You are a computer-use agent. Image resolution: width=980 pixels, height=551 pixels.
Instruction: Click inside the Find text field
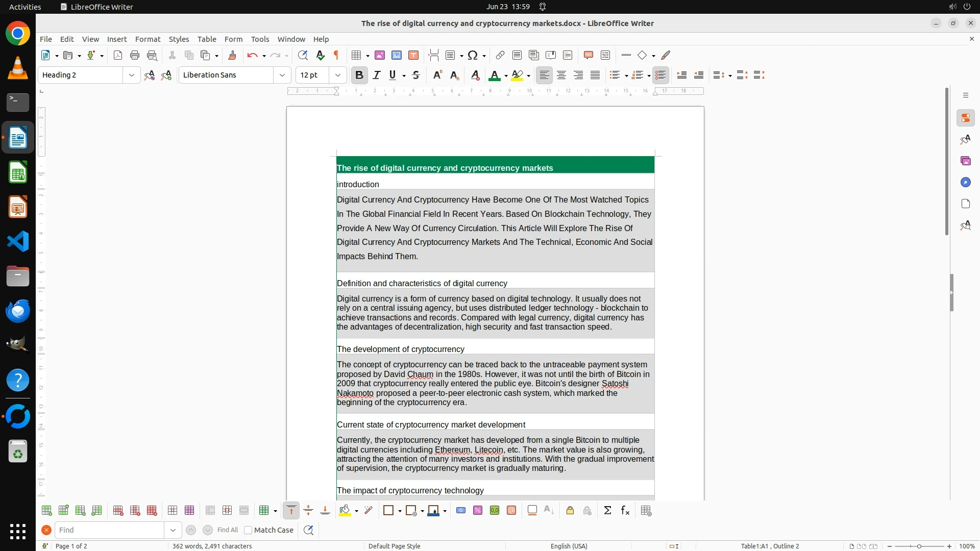click(110, 530)
